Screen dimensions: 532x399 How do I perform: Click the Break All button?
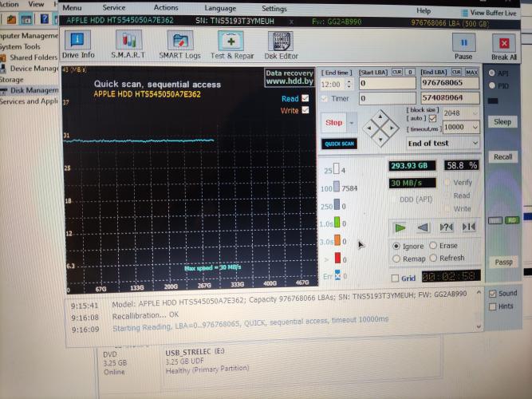(x=504, y=48)
